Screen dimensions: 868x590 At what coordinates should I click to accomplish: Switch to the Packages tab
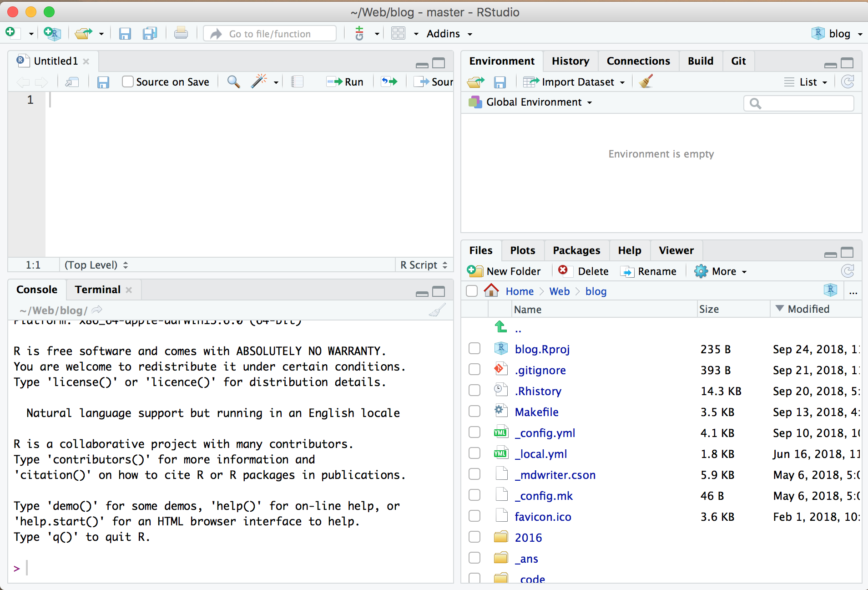pos(576,250)
